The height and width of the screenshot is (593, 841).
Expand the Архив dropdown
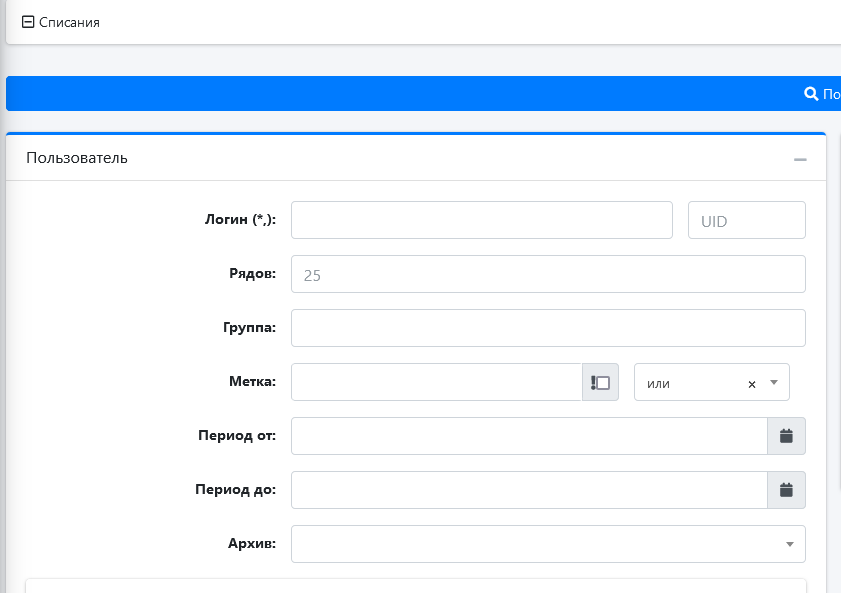[789, 544]
